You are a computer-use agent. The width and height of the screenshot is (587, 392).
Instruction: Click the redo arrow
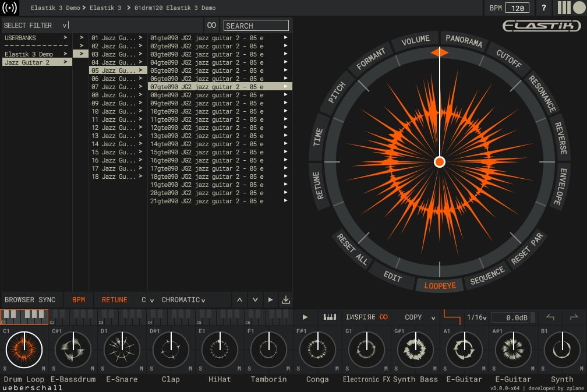(574, 317)
